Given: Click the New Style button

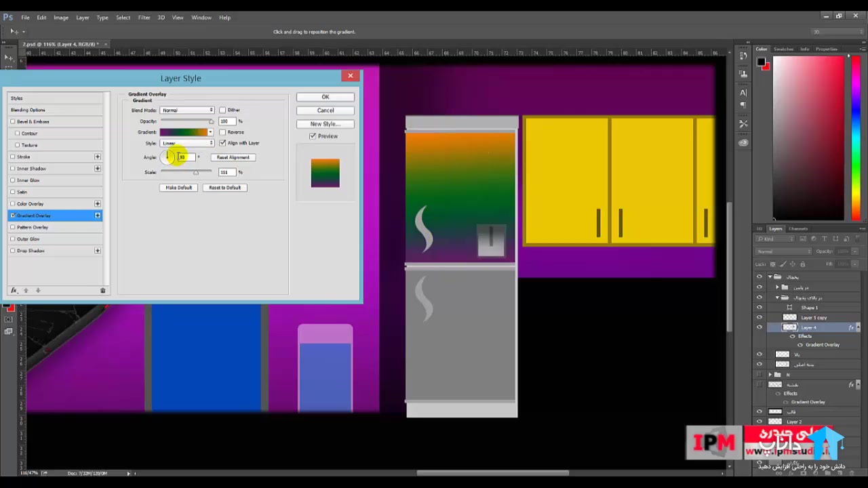Looking at the screenshot, I should [x=325, y=124].
